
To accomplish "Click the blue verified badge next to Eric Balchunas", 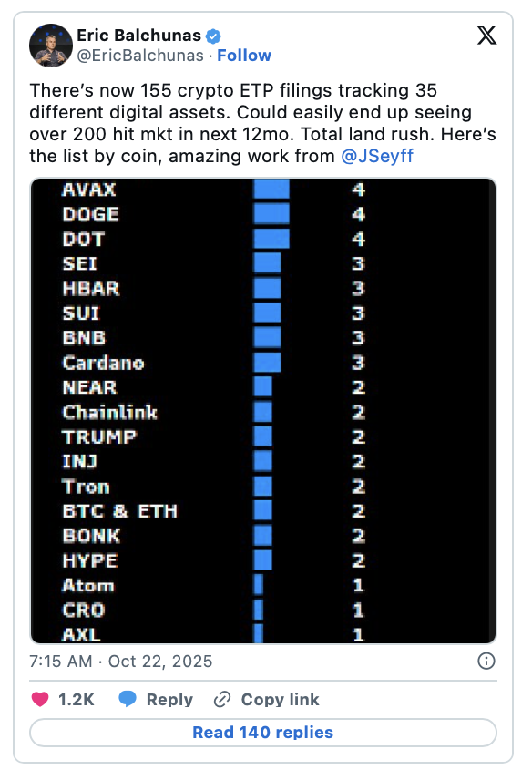I will 211,35.
